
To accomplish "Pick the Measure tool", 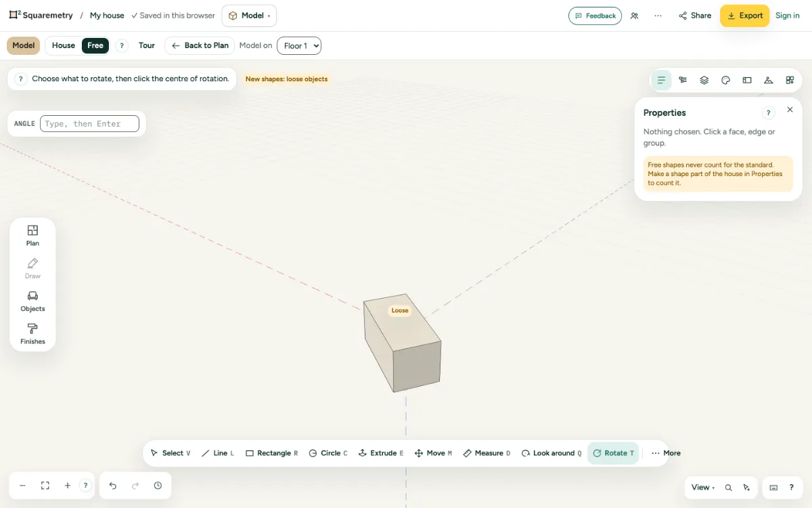I will point(487,453).
